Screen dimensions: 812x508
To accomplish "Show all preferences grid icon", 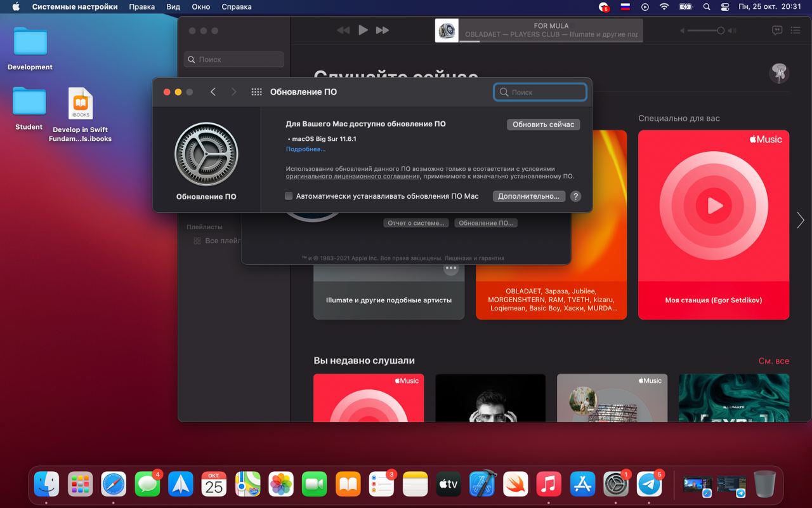I will (256, 92).
